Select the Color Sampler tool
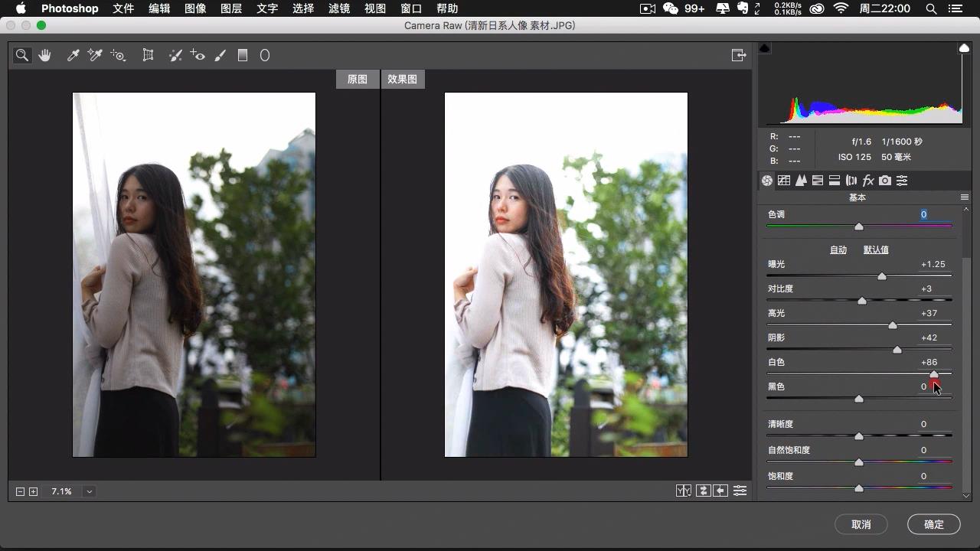Screen dimensions: 980x551 tap(95, 55)
